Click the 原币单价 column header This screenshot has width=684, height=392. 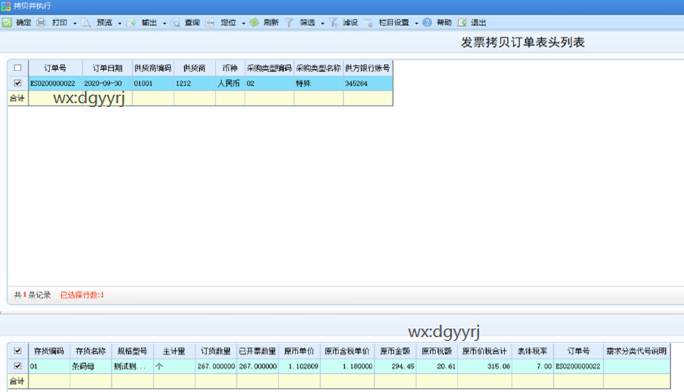tap(299, 351)
